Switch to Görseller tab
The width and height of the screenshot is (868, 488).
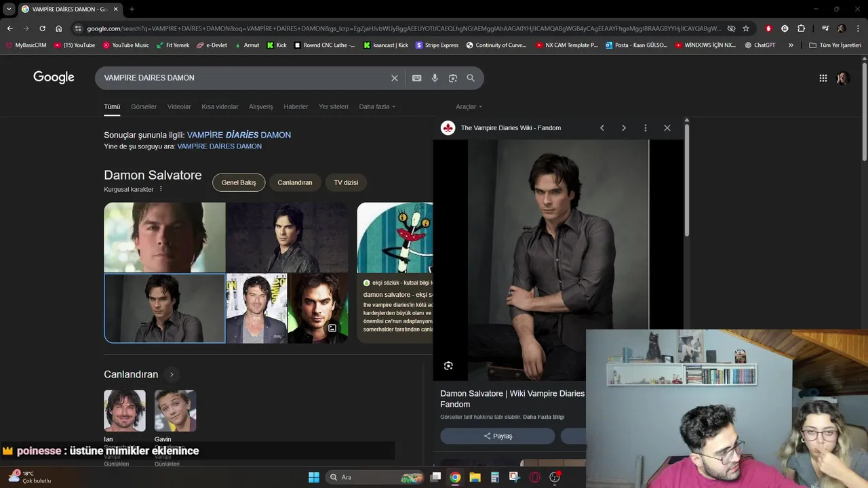(144, 106)
